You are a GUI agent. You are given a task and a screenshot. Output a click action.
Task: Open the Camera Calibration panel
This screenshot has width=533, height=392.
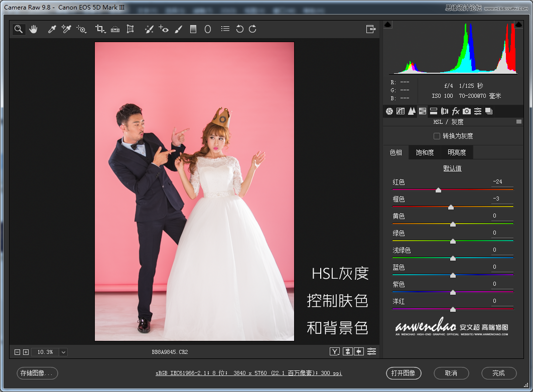tap(467, 111)
